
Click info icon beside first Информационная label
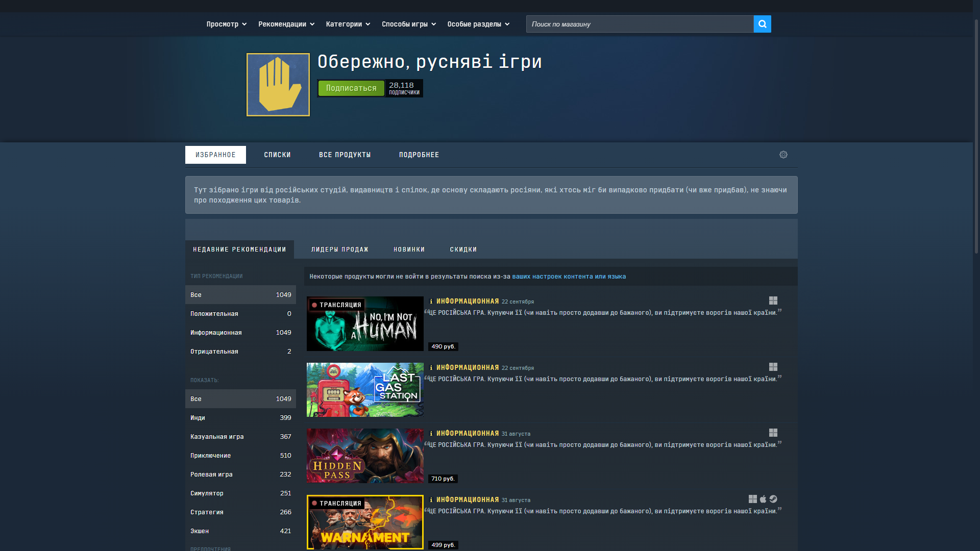coord(431,302)
